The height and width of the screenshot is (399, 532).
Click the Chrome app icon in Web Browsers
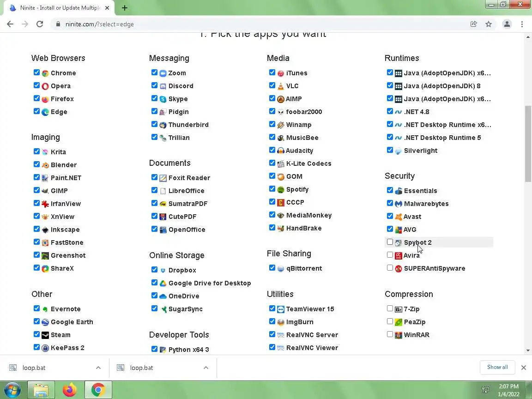(45, 73)
